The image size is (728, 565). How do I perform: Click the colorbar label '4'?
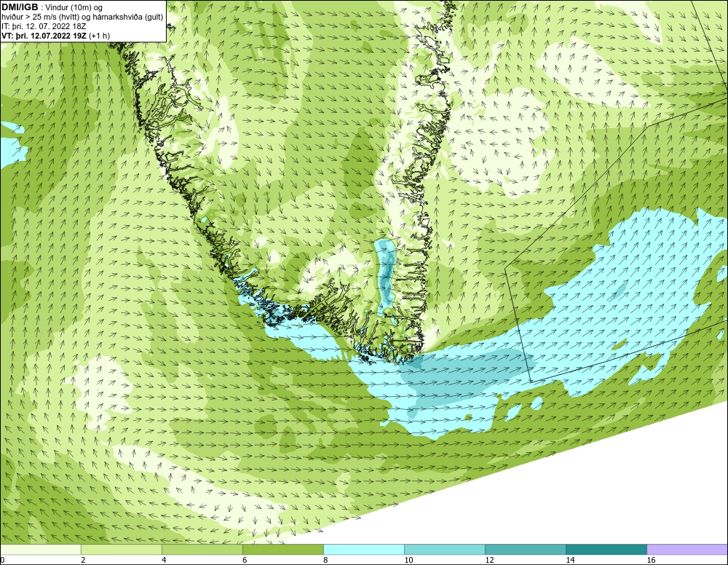164,561
